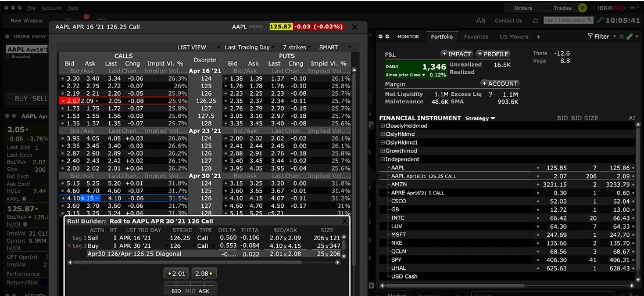This screenshot has height=296, width=644.
Task: Close the Roll Builder panel
Action: [345, 221]
